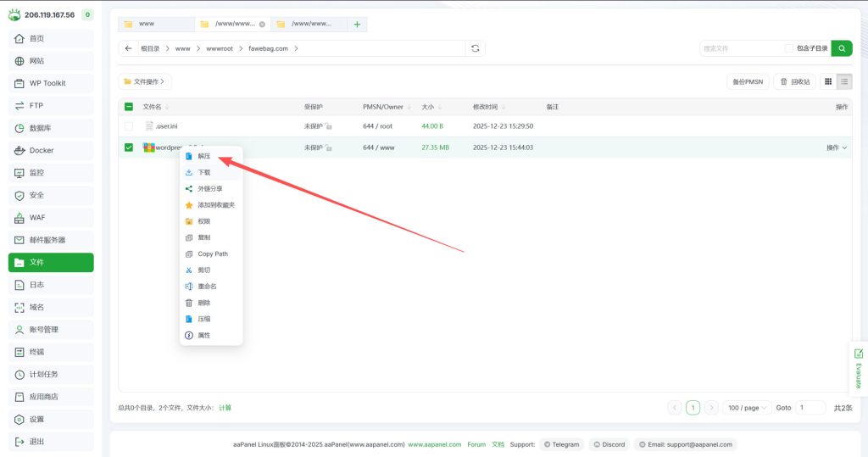Screen dimensions: 868x457
Task: Expand the 文件操作 dropdown
Action: [x=145, y=81]
